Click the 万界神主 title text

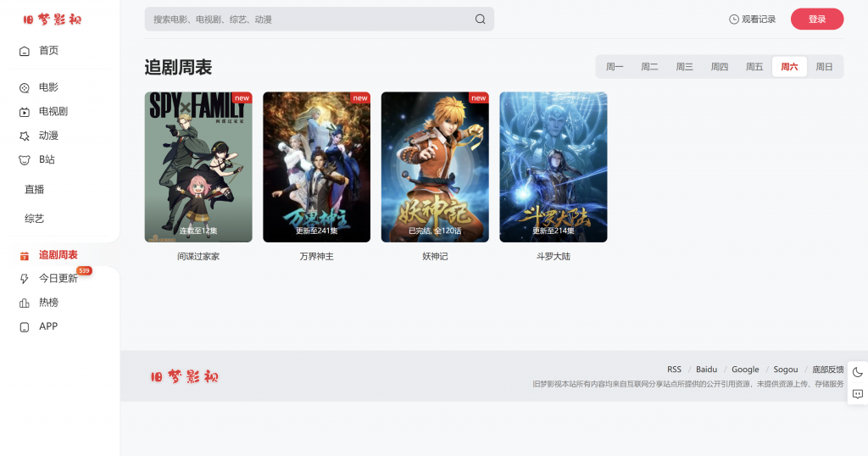(x=317, y=257)
